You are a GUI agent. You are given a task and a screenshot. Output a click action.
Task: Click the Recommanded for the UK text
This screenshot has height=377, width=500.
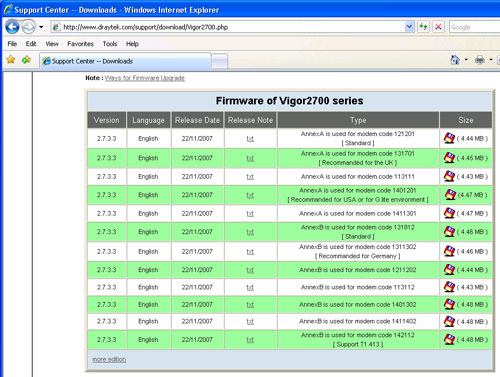tap(358, 163)
